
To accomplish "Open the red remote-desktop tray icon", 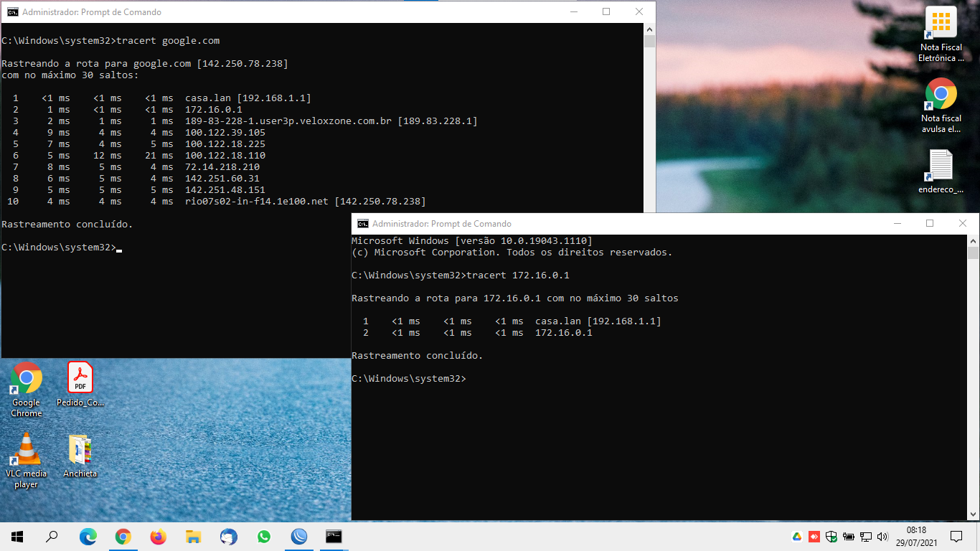I will pos(814,537).
